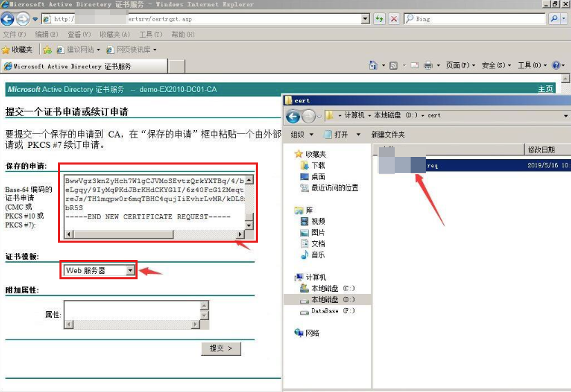Click the IE Stop loading X button
This screenshot has width=571, height=392.
click(393, 19)
